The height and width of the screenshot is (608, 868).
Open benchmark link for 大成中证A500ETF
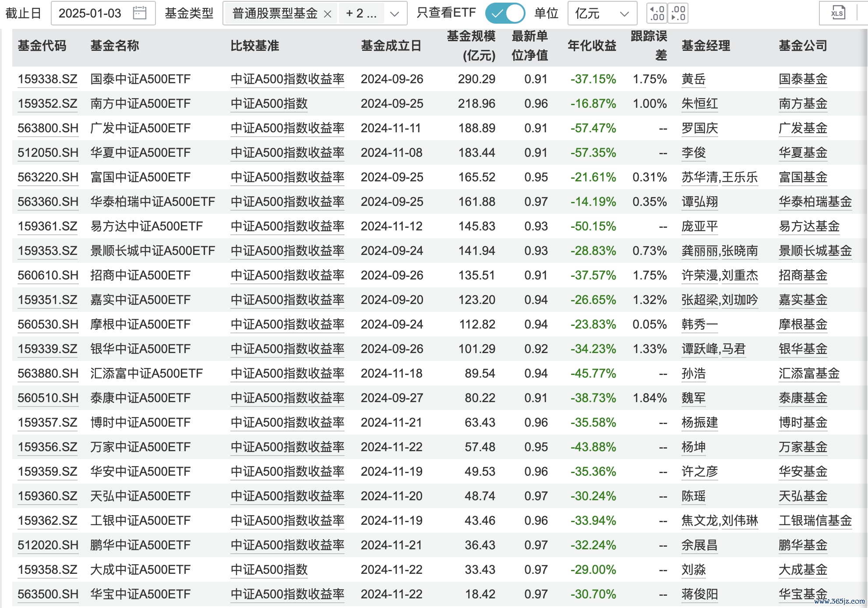[269, 570]
